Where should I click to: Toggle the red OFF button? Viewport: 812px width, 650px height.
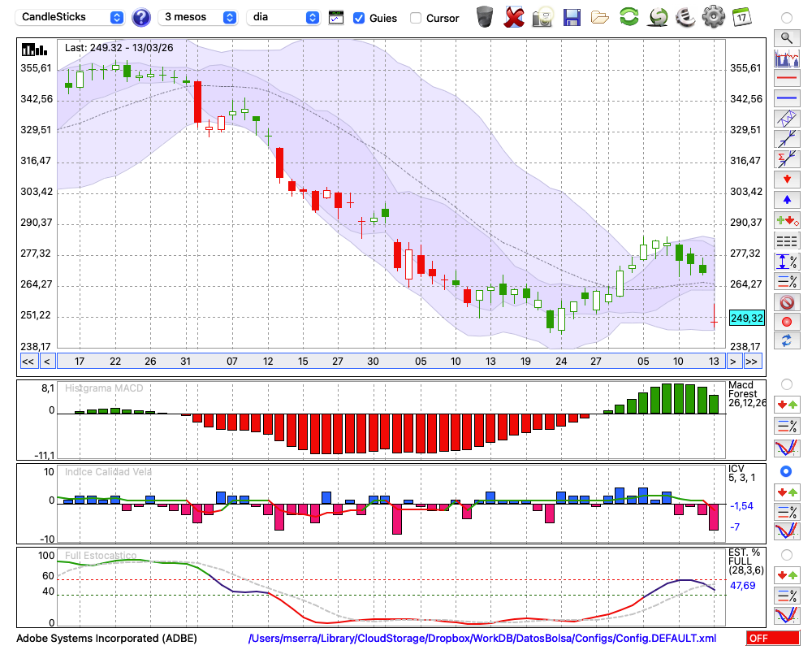[x=772, y=638]
